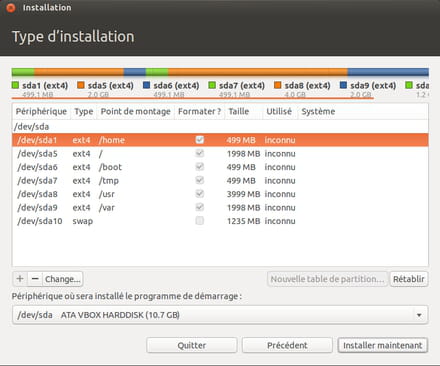Select the /dev/sda8 /usr partition row
440x366 pixels.
220,194
